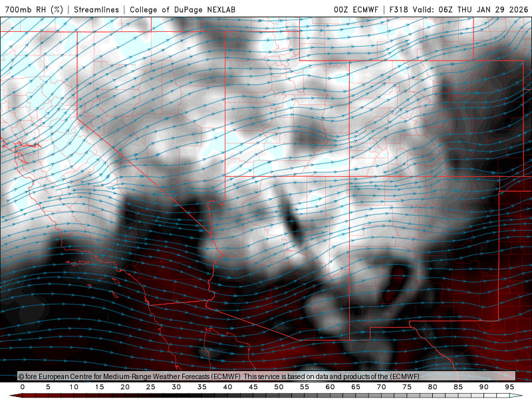Click the colorbar label "50"

pyautogui.click(x=279, y=387)
